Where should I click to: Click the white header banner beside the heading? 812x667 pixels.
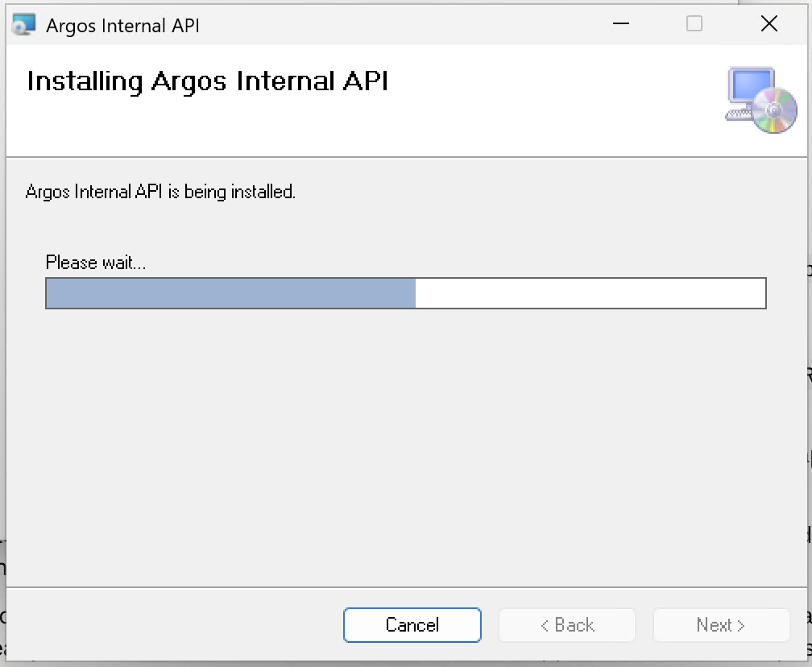point(554,101)
